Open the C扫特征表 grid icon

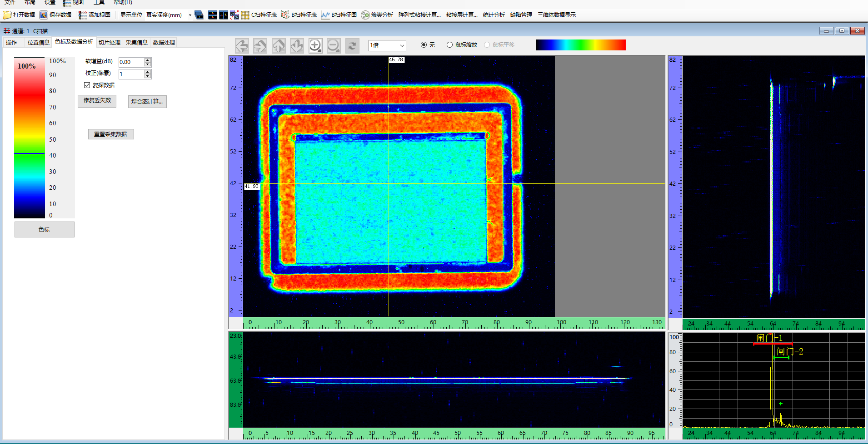pyautogui.click(x=245, y=15)
